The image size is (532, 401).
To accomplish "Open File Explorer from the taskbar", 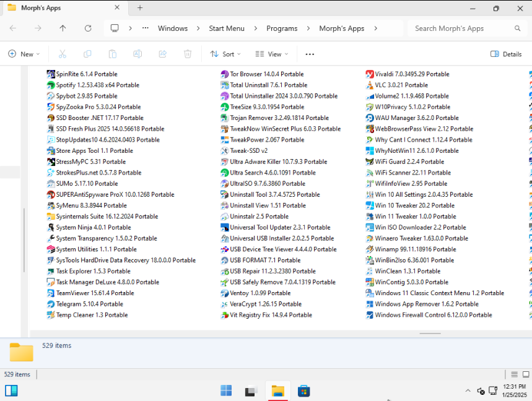I will (278, 391).
